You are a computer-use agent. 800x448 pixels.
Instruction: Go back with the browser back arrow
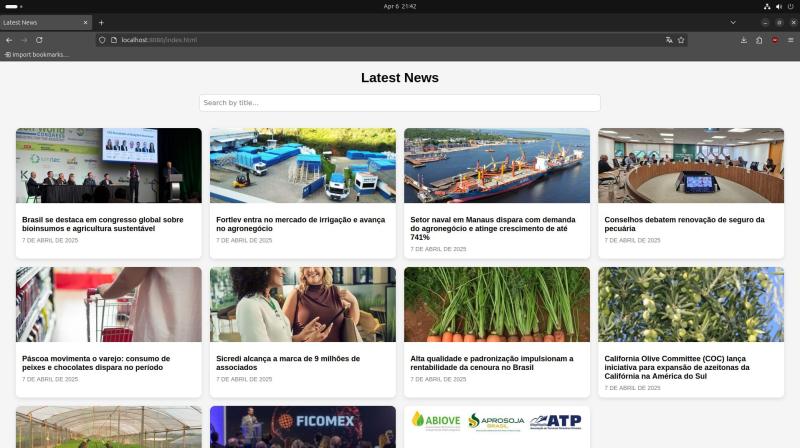point(9,40)
